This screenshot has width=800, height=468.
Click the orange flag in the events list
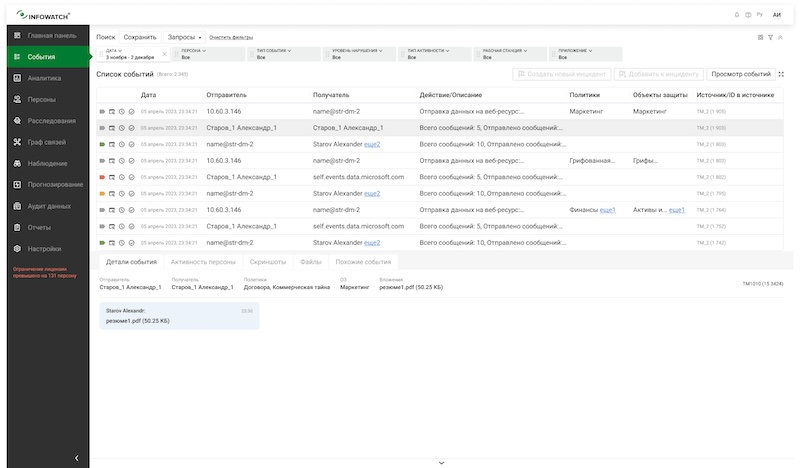click(x=102, y=193)
